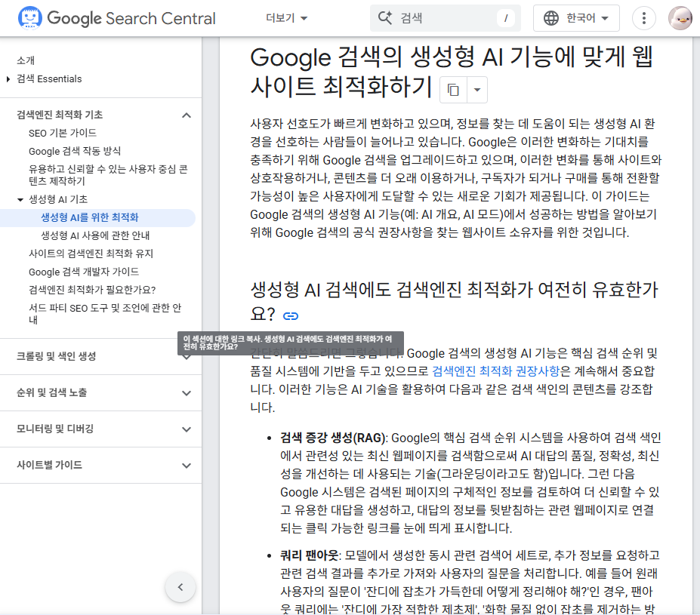Open the 순위 및 검색 노출 section label

52,392
